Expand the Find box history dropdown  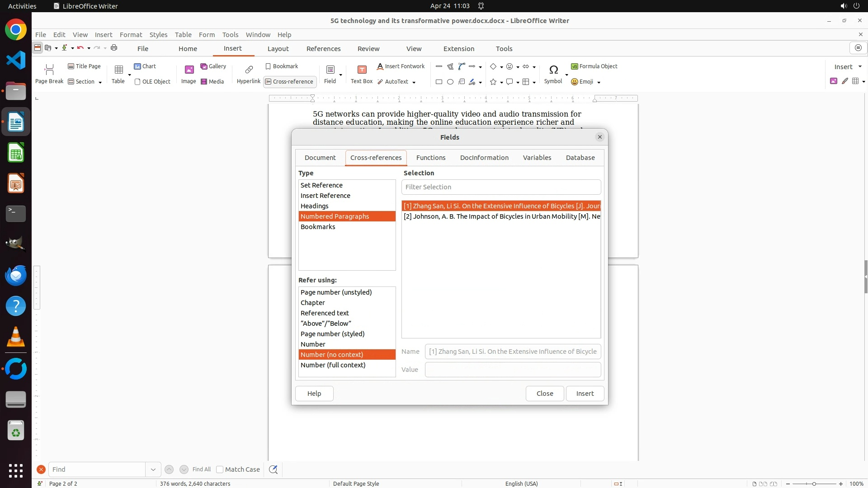(x=153, y=469)
